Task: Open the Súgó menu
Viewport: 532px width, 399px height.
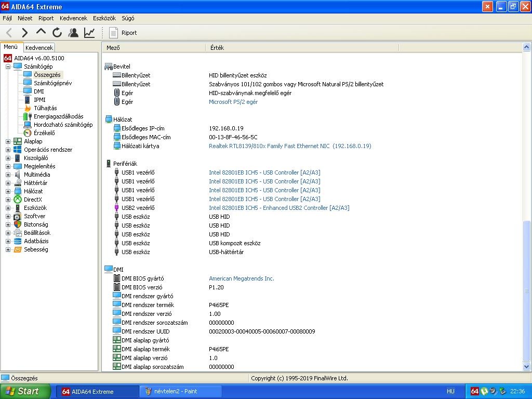Action: 128,18
